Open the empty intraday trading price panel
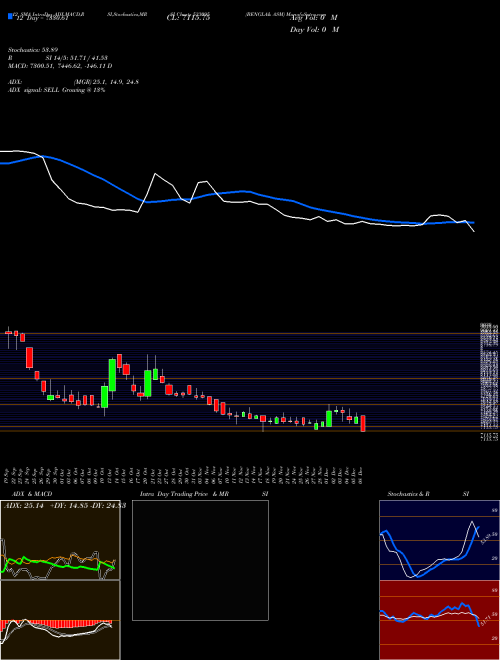The image size is (500, 660). tap(200, 560)
